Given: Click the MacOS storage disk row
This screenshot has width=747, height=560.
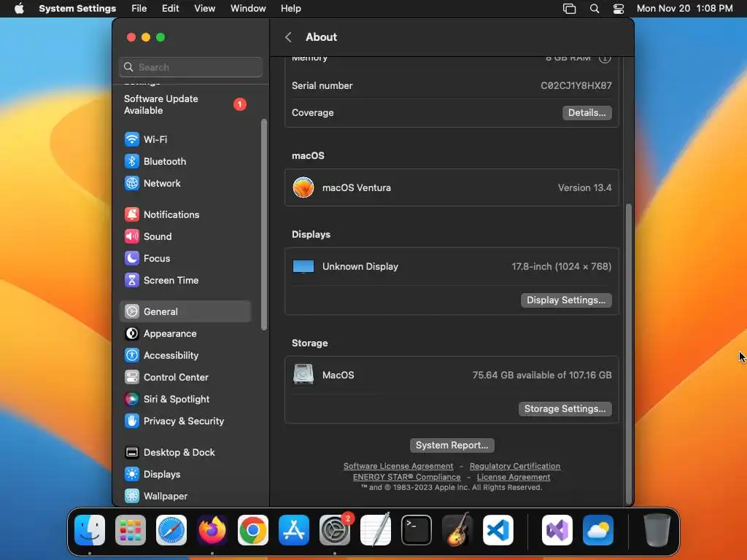Looking at the screenshot, I should point(452,376).
